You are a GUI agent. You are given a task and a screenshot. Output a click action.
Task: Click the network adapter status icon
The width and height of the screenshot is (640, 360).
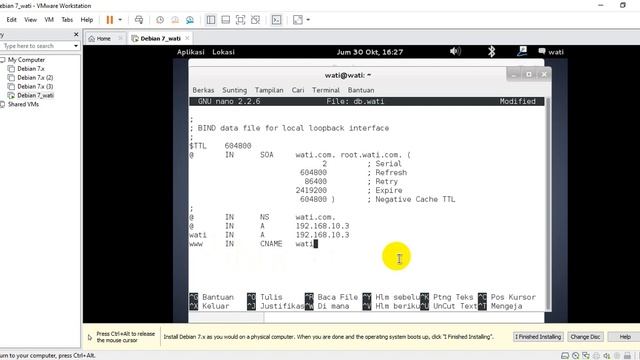tap(586, 356)
